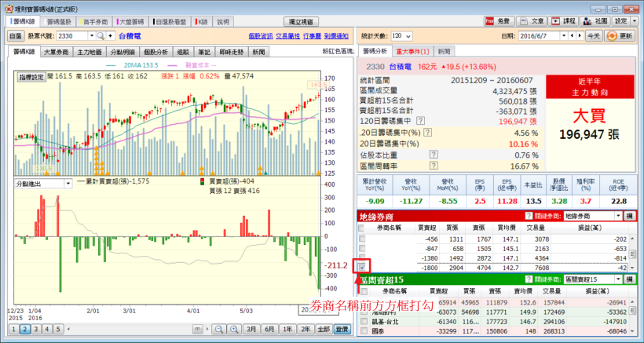Click the plus icon next to stock search
644x343 pixels.
[111, 36]
